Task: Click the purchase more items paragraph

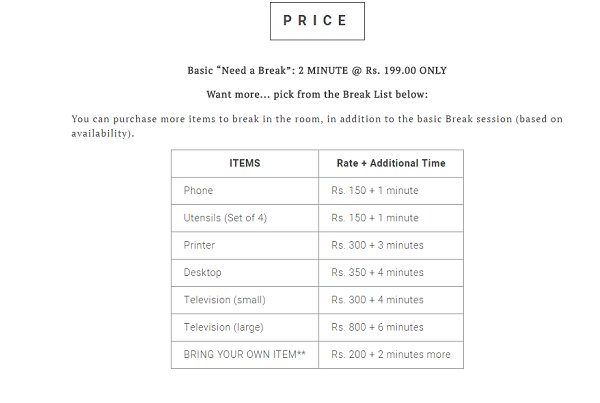Action: point(317,126)
